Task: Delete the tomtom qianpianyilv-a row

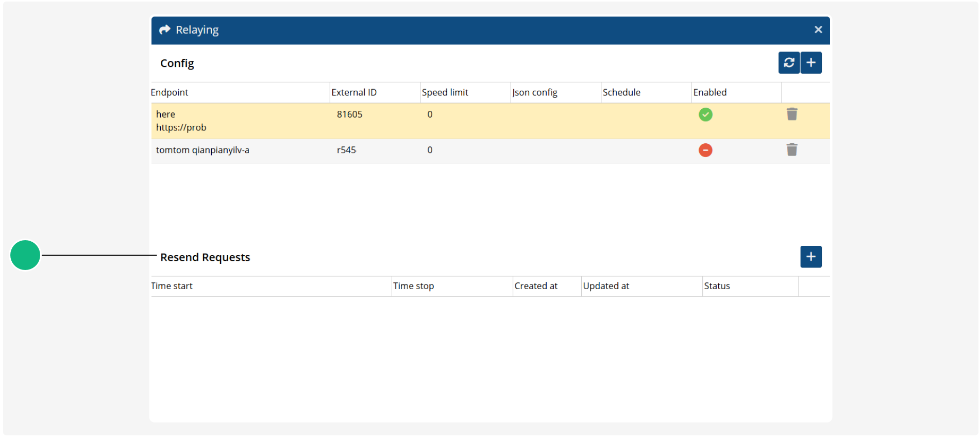Action: click(792, 150)
